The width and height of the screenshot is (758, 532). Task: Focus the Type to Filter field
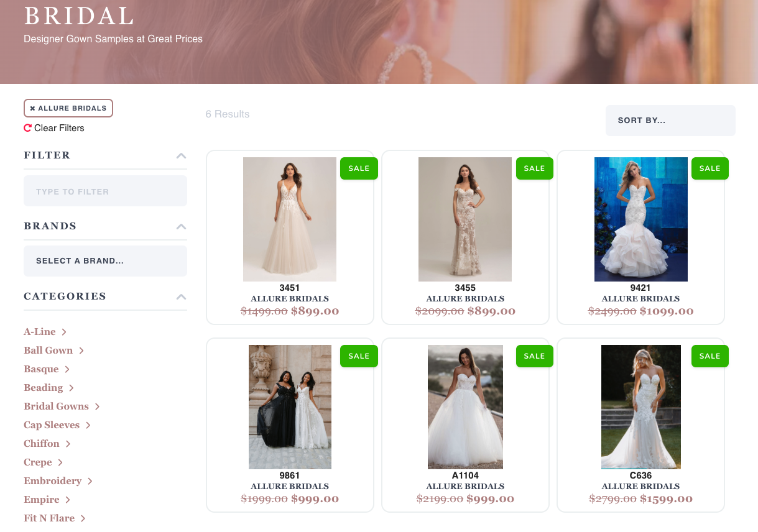105,191
